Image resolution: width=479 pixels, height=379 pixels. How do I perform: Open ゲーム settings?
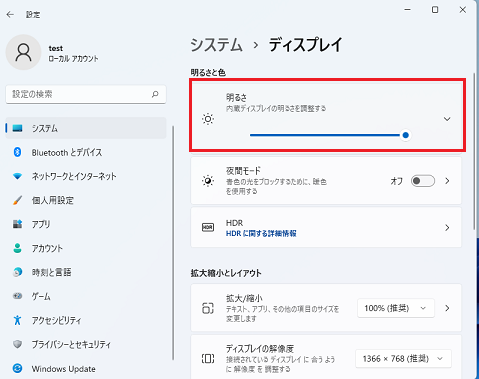(86, 296)
